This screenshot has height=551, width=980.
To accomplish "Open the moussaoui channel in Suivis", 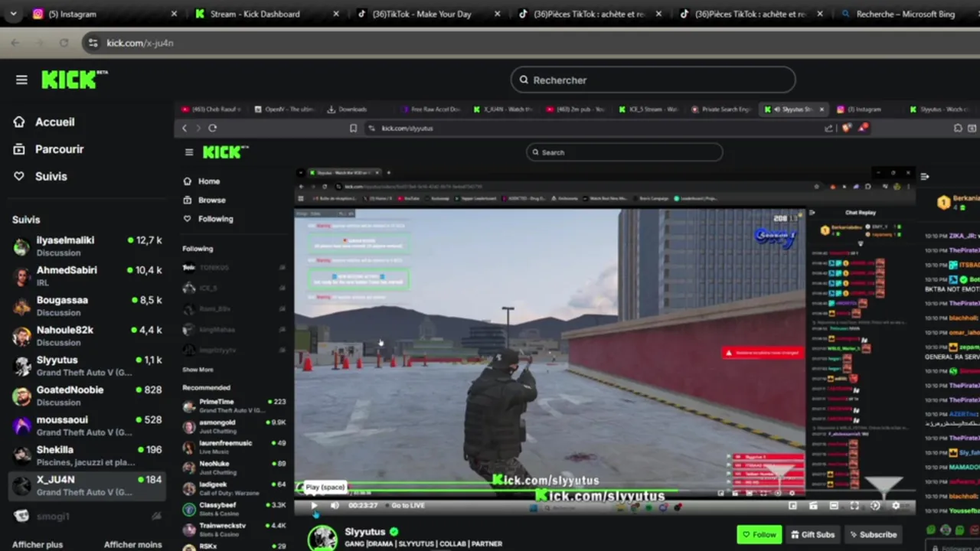I will coord(88,425).
